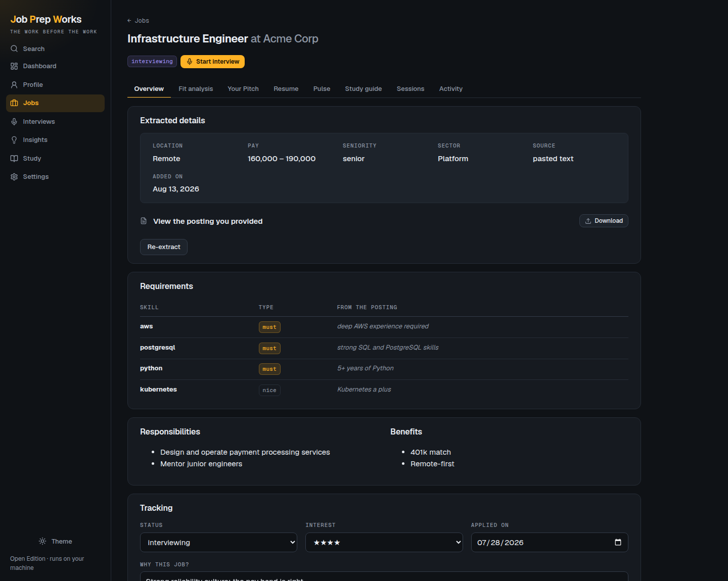This screenshot has height=581, width=728.
Task: Click the Job Prep Works logo
Action: coord(46,19)
